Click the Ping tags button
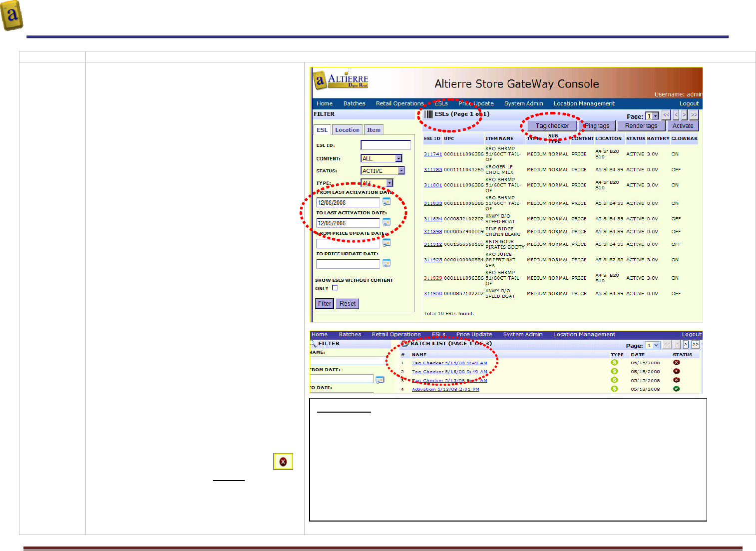This screenshot has height=551, width=756. [x=597, y=126]
